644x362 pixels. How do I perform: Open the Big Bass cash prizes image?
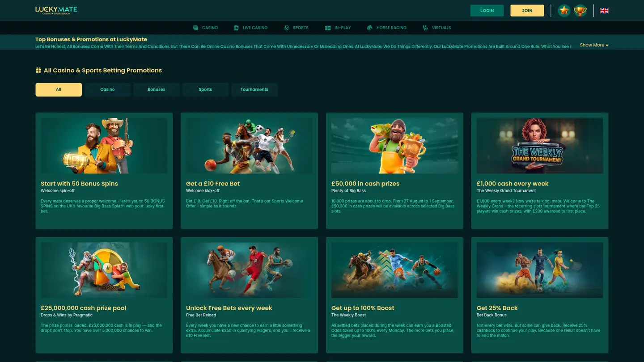pos(394,146)
